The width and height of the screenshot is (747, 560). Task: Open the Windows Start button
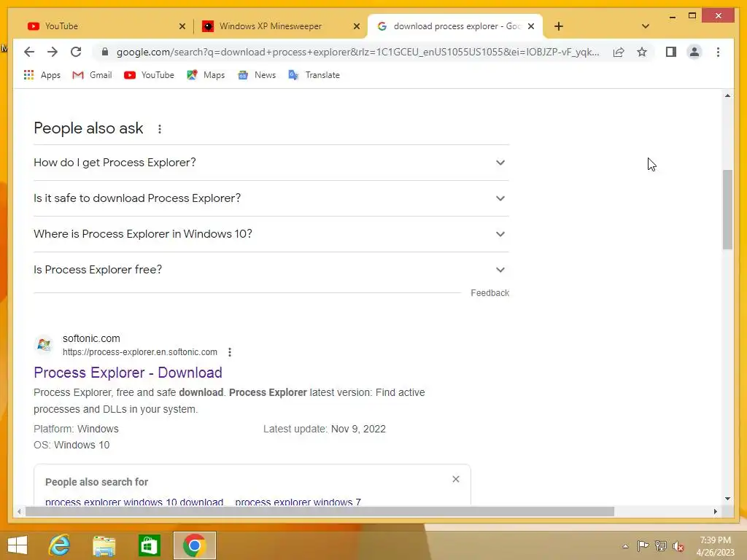pos(18,545)
